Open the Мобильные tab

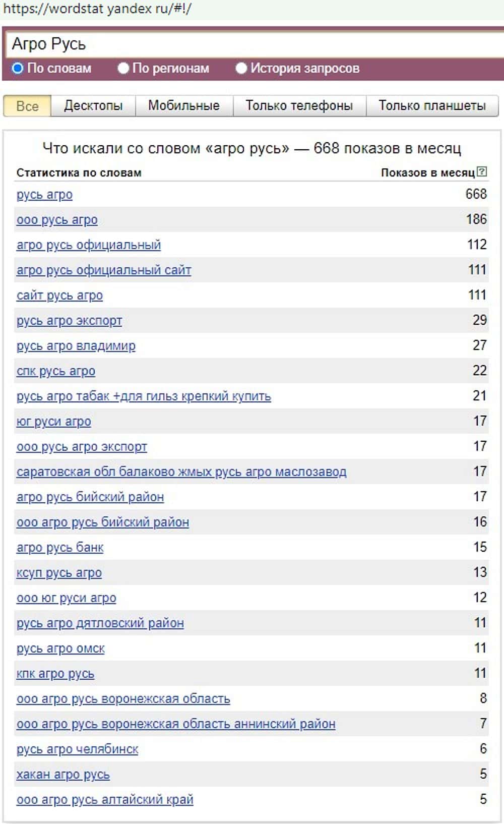[184, 106]
